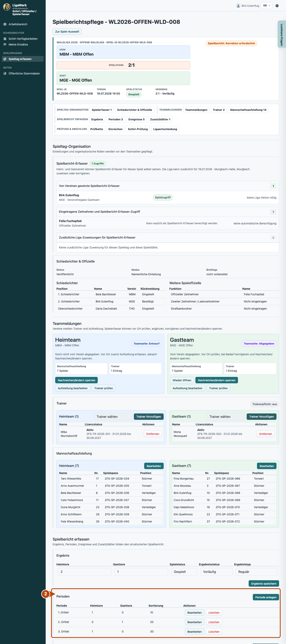
Task: Open the Heimteam Trainer wählen dropdown
Action: [x=113, y=416]
